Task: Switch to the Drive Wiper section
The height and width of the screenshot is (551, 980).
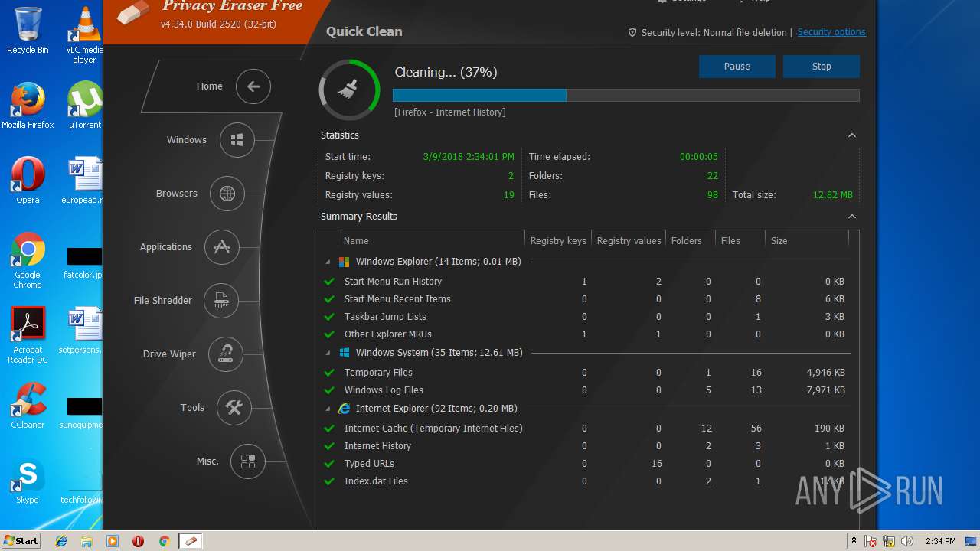Action: (x=169, y=354)
